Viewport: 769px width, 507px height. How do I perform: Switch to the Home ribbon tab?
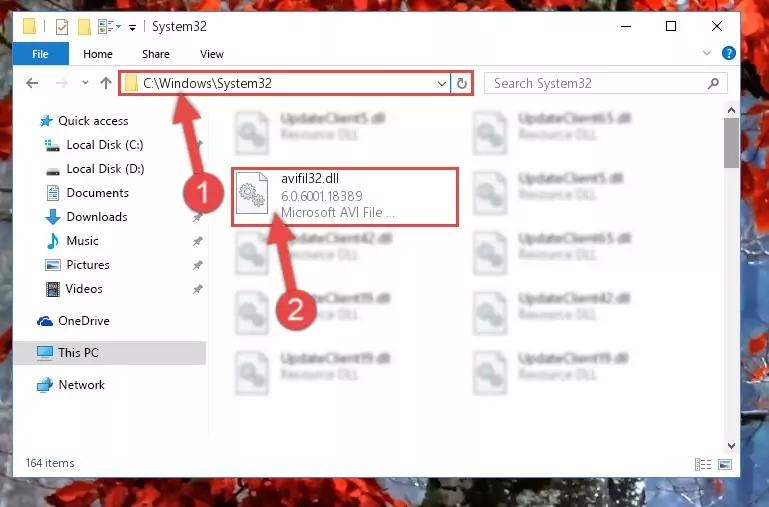pyautogui.click(x=98, y=54)
